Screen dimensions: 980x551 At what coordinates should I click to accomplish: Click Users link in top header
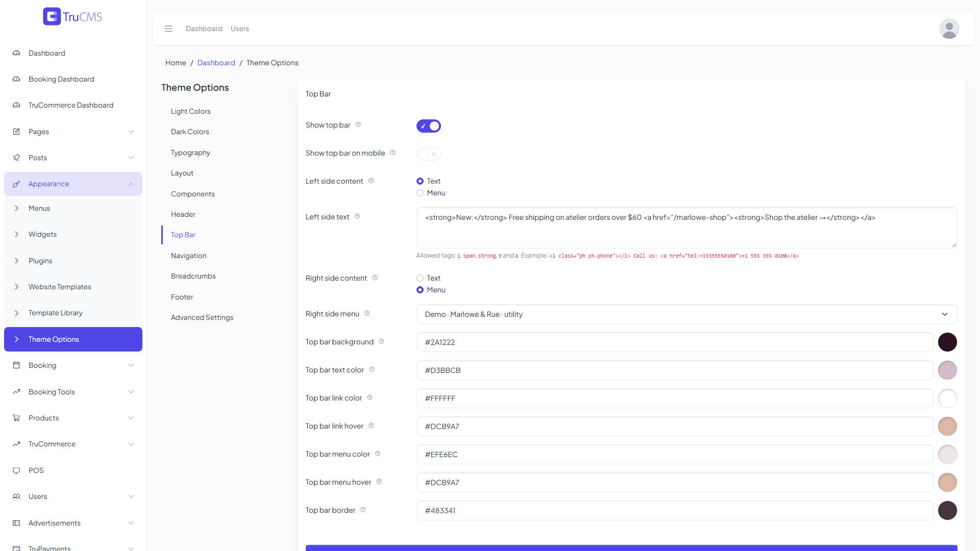pos(240,29)
